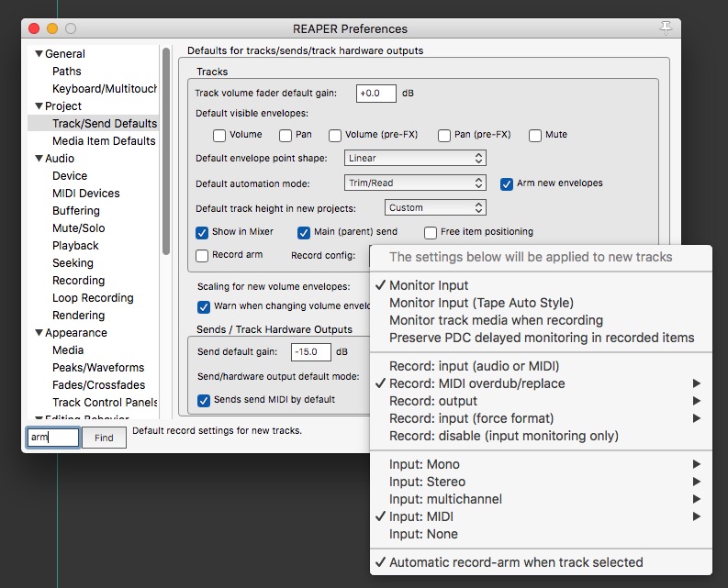This screenshot has height=588, width=728.
Task: Enable the Volume envelope checkbox
Action: pyautogui.click(x=219, y=136)
